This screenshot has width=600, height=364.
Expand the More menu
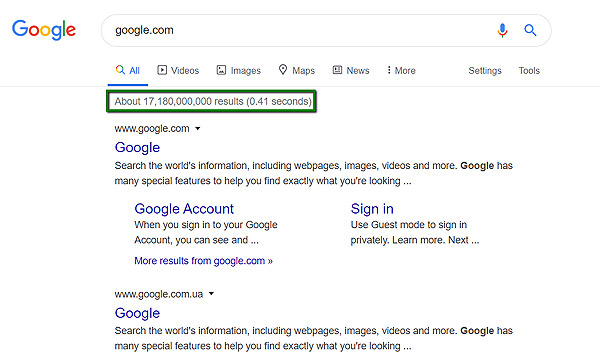[401, 70]
